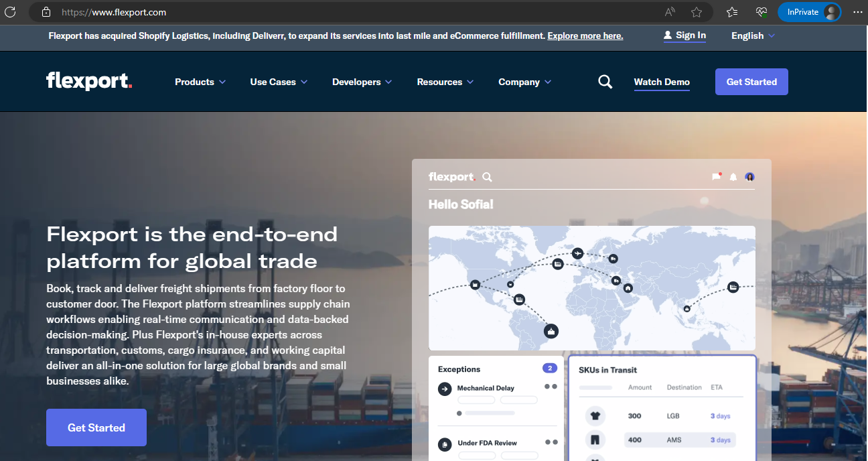Screen dimensions: 868x461
Task: Expand the Use Cases menu
Action: tap(279, 82)
